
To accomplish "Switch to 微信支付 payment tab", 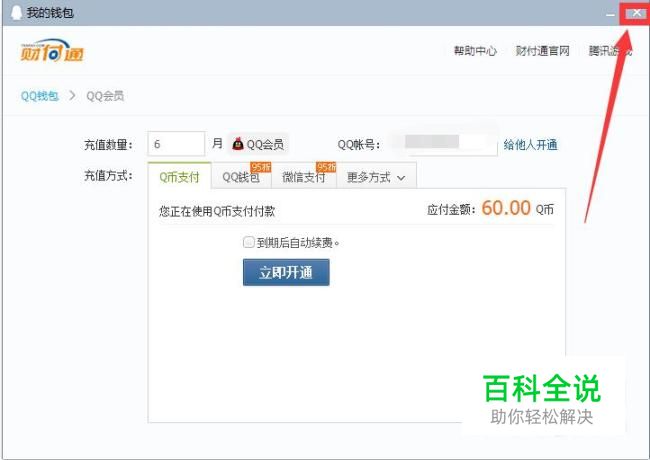I will (304, 177).
